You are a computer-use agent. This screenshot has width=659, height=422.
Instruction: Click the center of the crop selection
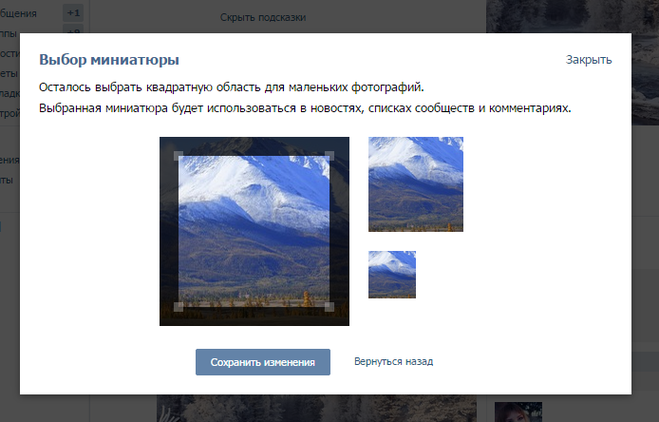pyautogui.click(x=254, y=231)
